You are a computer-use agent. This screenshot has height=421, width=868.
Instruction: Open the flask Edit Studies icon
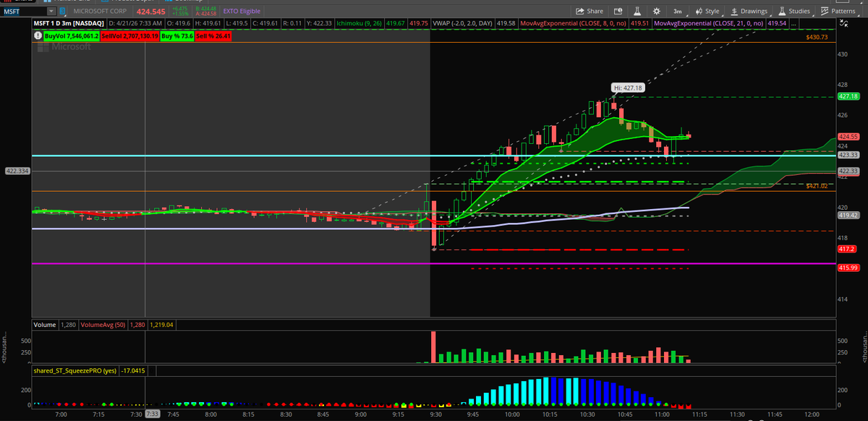pyautogui.click(x=637, y=12)
